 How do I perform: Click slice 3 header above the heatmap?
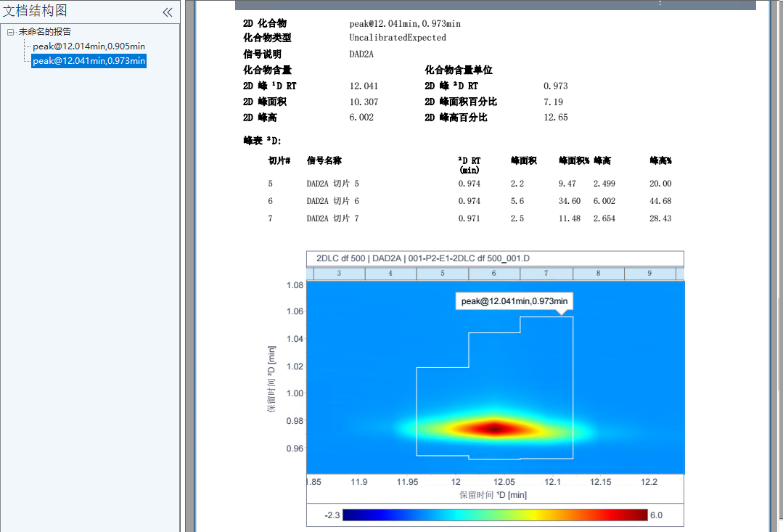(339, 273)
